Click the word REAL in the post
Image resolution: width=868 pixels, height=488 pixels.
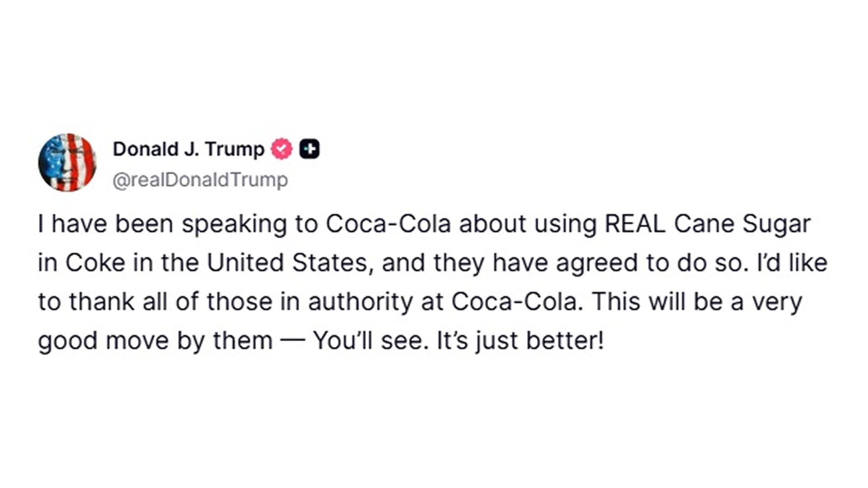coord(635,224)
